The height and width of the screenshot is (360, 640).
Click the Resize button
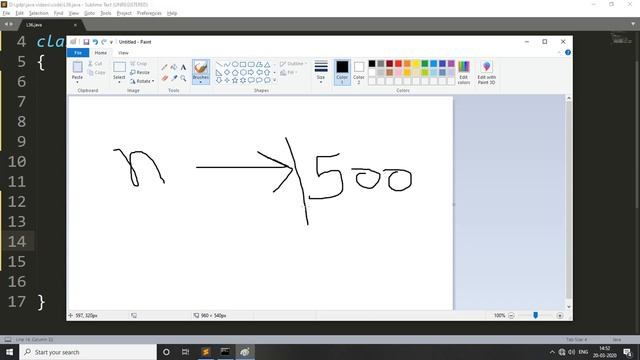click(x=140, y=72)
